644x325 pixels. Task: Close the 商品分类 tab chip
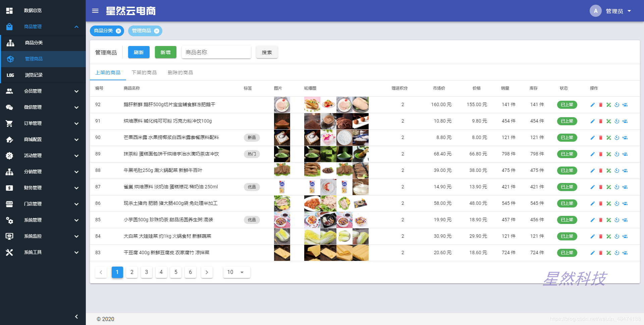(118, 31)
